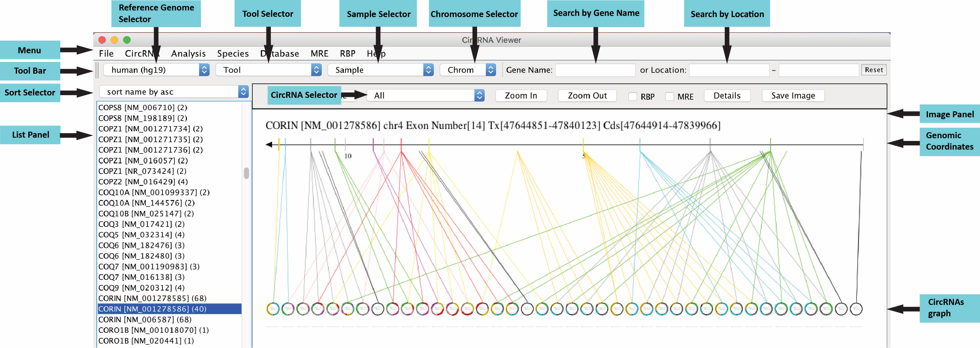Open the Tool selector dropdown

coord(268,70)
